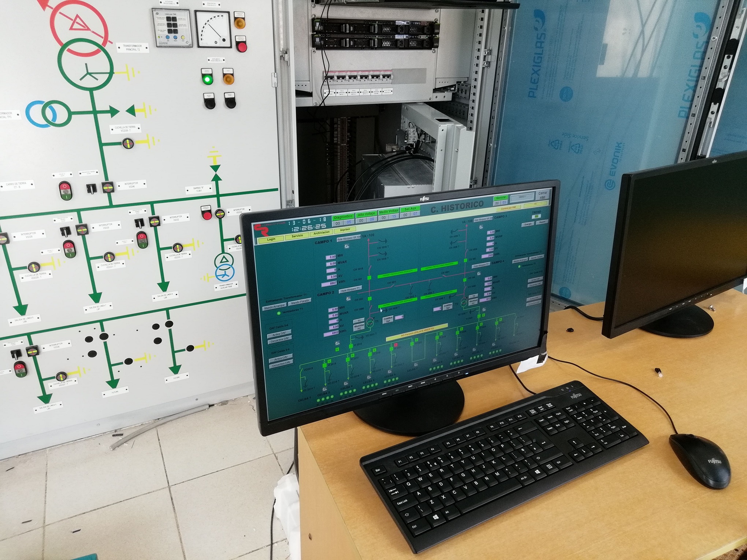Image resolution: width=747 pixels, height=560 pixels.
Task: Click the T1 transformer symbol
Action: [x=370, y=322]
